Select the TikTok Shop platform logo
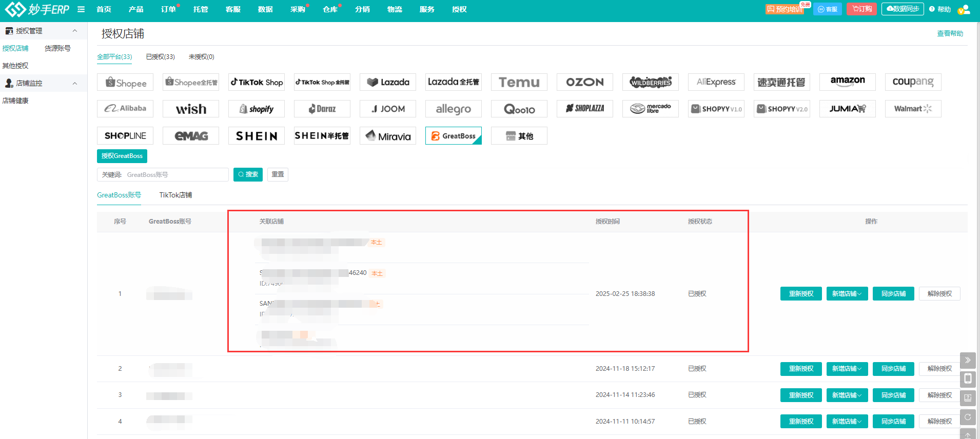 (x=257, y=82)
